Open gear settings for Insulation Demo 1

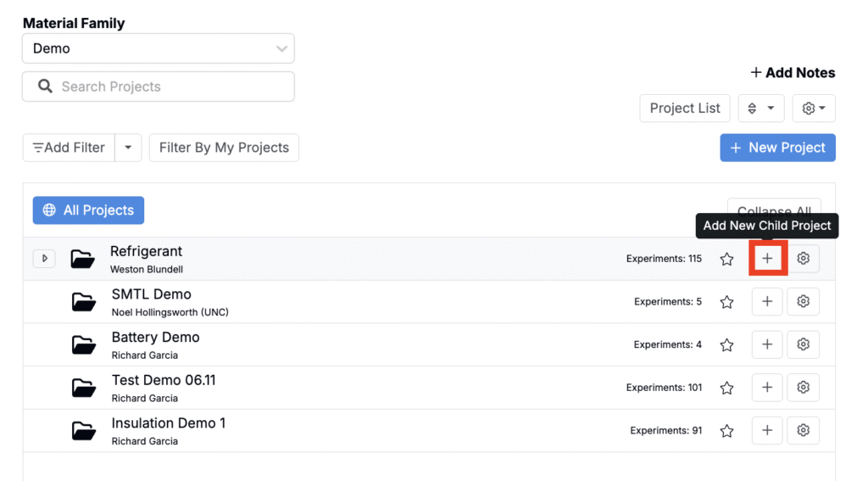pos(804,431)
